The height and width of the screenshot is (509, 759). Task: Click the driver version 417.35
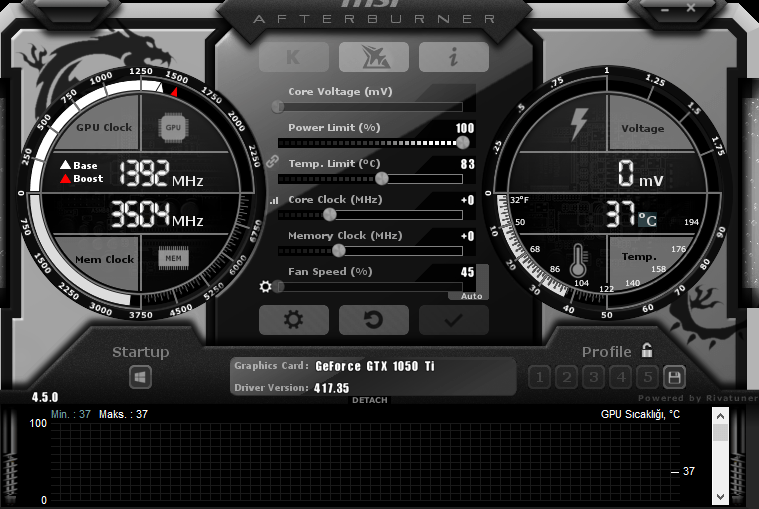[x=332, y=388]
